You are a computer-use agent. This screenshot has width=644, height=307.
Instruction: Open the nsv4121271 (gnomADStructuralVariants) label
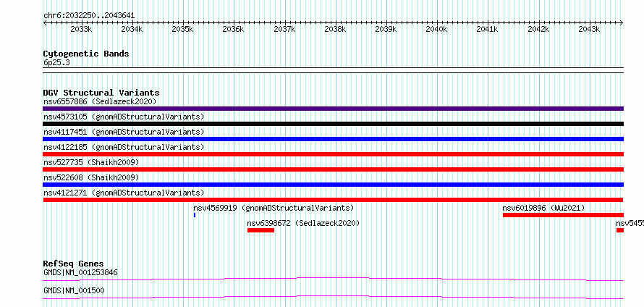[124, 193]
